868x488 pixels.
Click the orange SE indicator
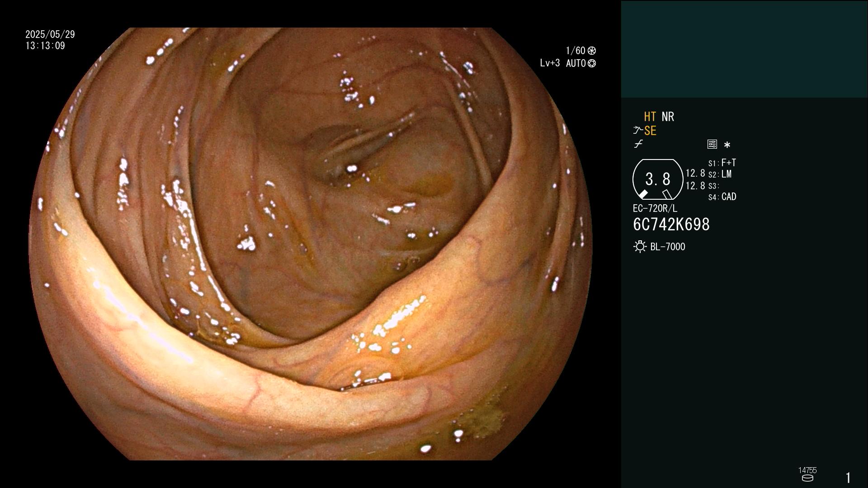point(650,131)
